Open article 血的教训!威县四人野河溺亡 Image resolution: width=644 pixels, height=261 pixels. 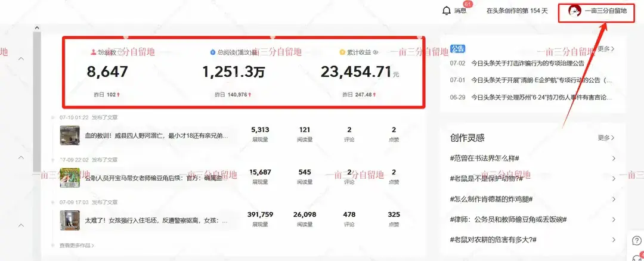tap(156, 136)
